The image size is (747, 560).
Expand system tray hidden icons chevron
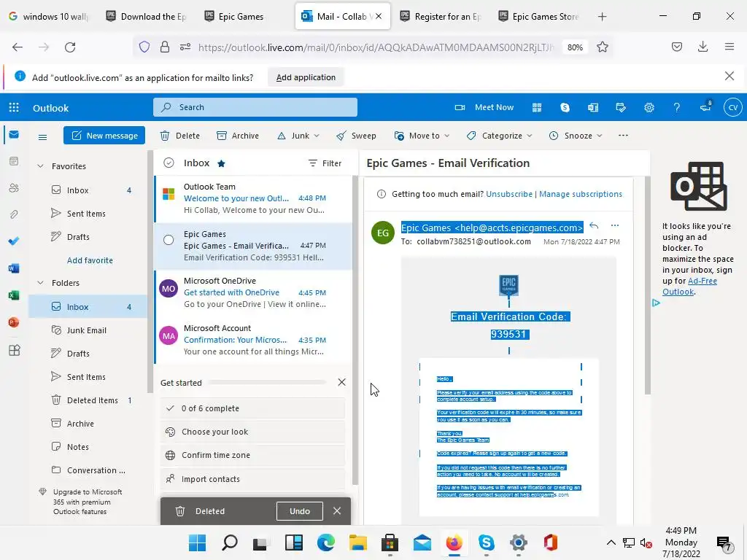[x=611, y=542]
